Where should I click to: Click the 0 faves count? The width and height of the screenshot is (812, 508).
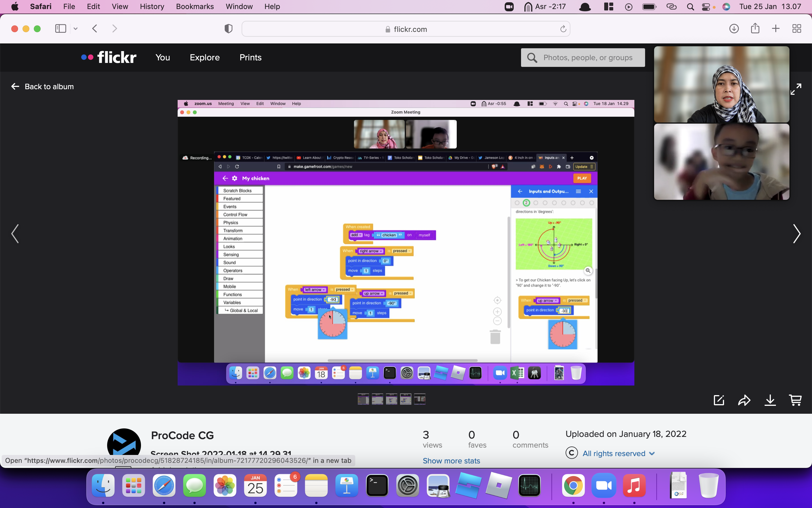point(477,439)
